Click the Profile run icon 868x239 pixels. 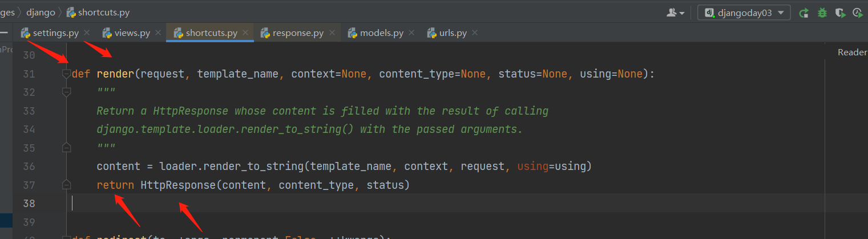[x=857, y=13]
